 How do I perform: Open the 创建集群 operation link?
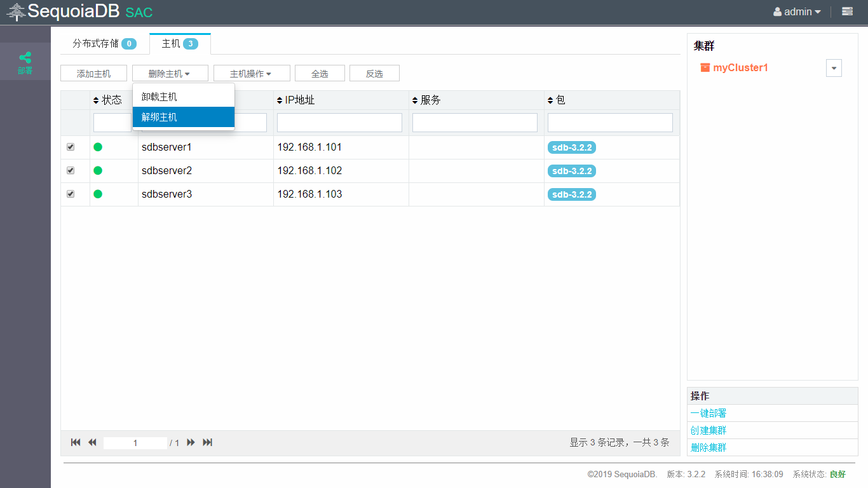click(709, 430)
